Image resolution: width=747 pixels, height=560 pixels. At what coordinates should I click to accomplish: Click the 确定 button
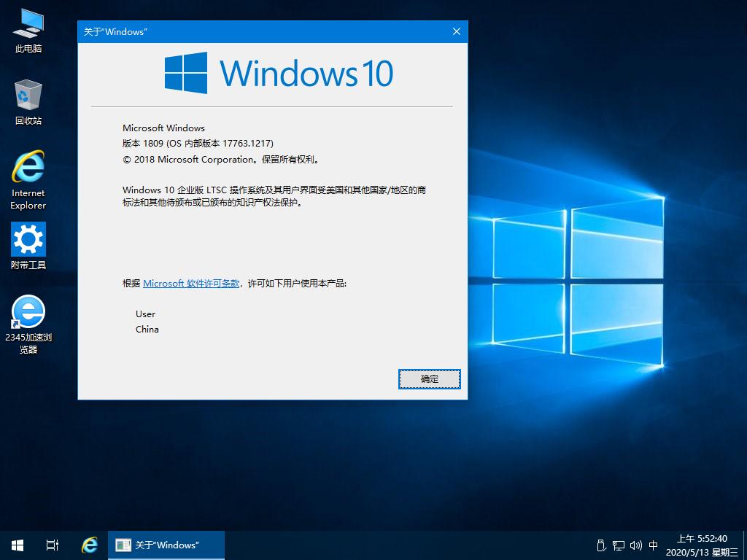429,379
